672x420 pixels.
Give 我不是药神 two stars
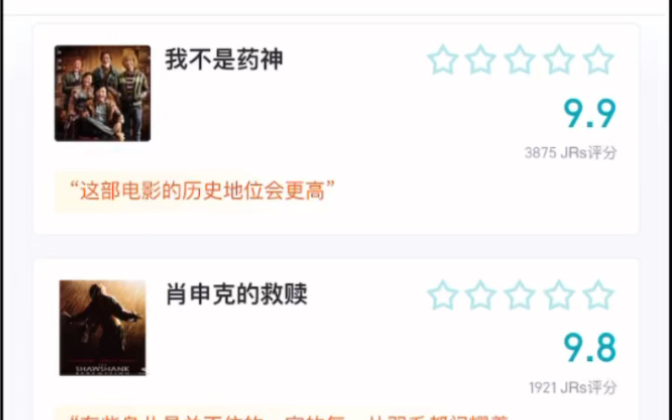(x=480, y=60)
